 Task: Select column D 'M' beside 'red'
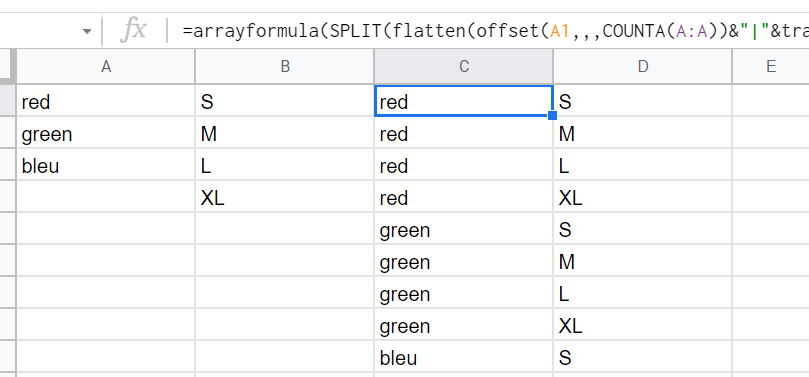(642, 133)
